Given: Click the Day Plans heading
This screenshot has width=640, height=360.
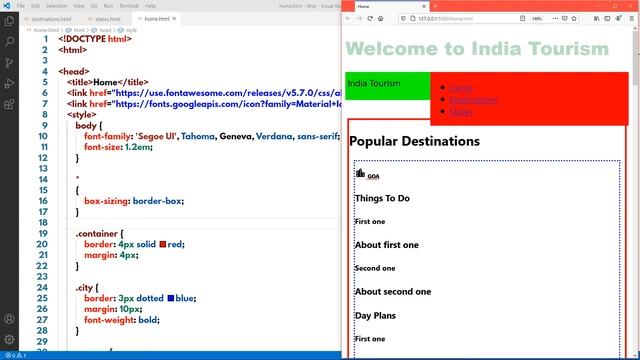Looking at the screenshot, I should point(375,316).
